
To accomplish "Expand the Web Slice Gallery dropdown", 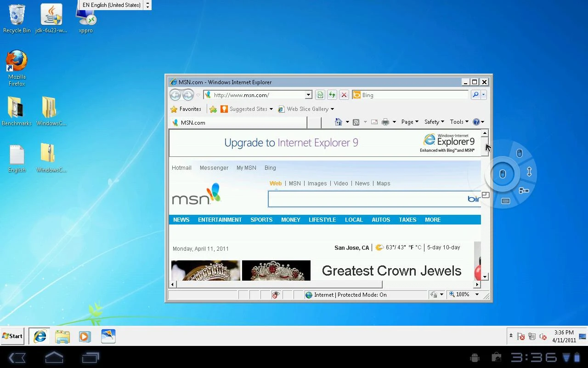I will [x=332, y=109].
